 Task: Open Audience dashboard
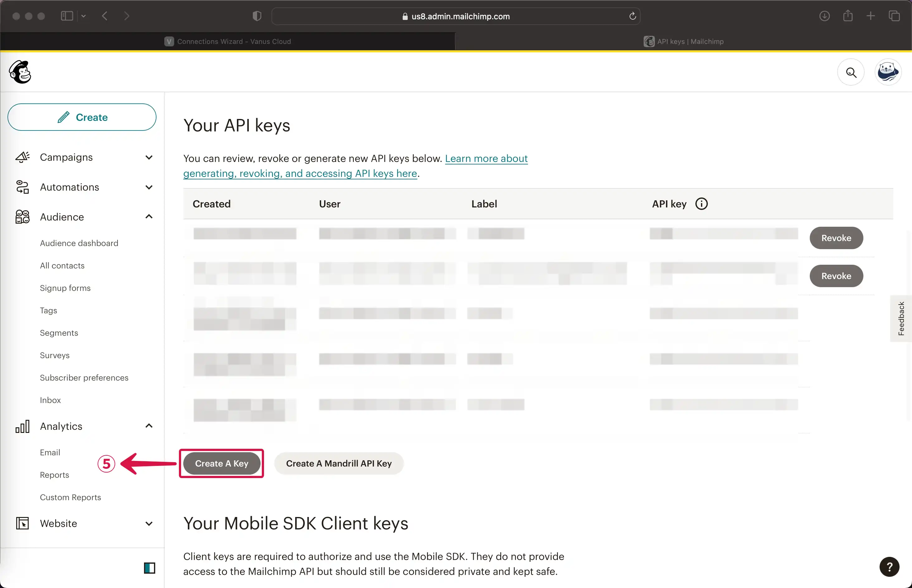[x=79, y=243]
